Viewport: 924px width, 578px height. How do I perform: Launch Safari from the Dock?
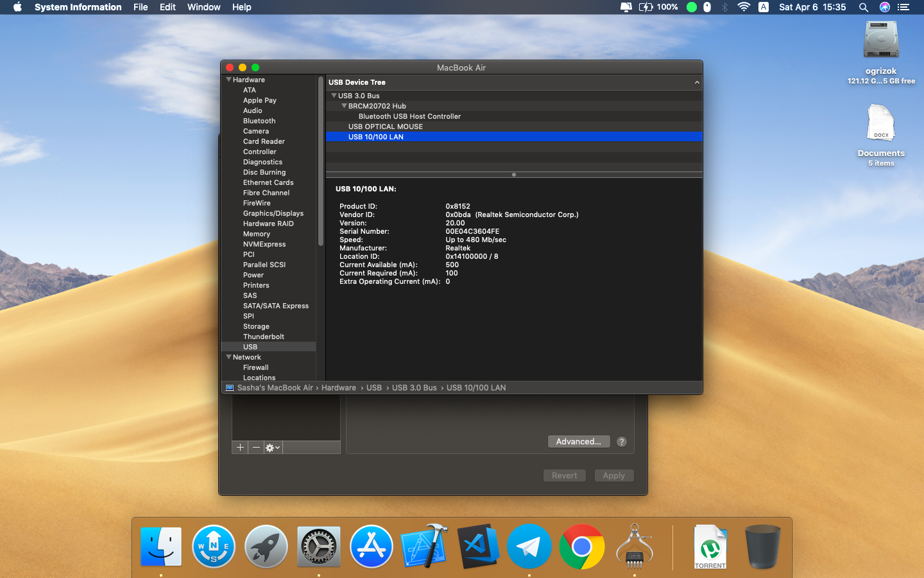coord(214,547)
